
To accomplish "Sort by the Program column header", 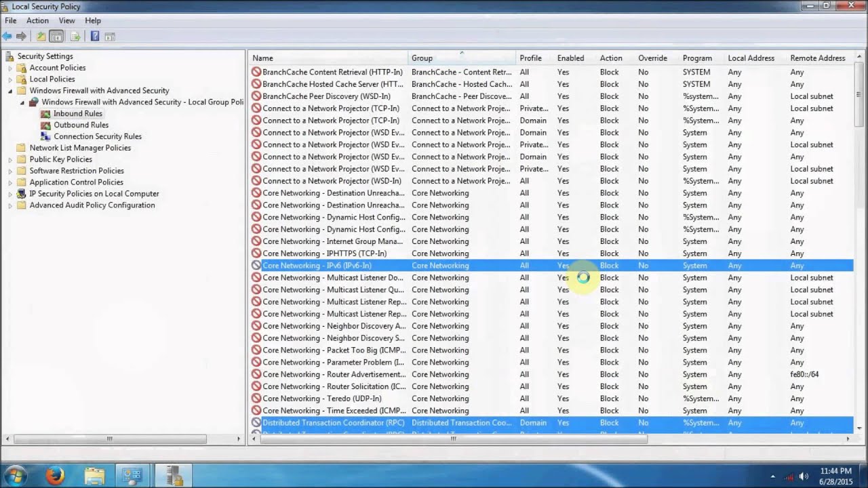I will click(702, 58).
